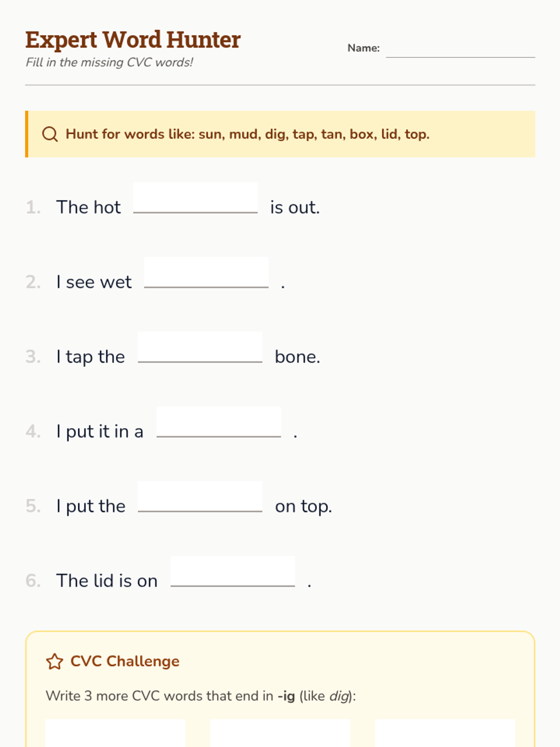Click the magnifying glass icon in hint banner
The height and width of the screenshot is (747, 560).
point(50,134)
